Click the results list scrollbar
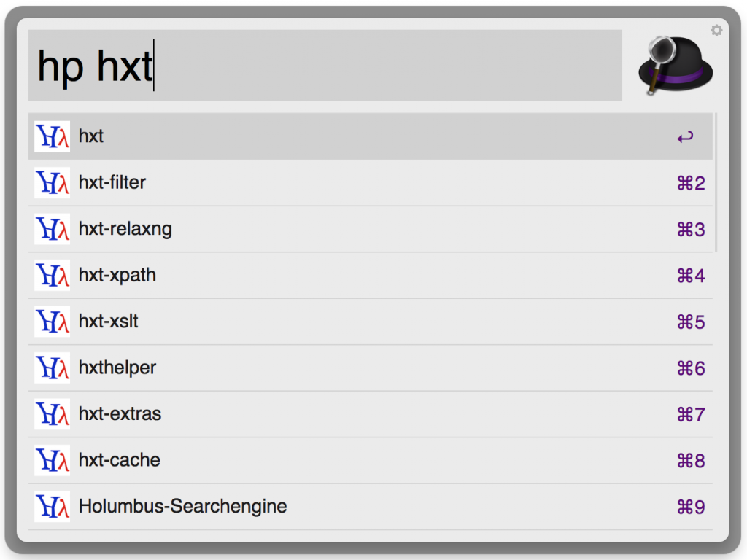 [x=716, y=182]
